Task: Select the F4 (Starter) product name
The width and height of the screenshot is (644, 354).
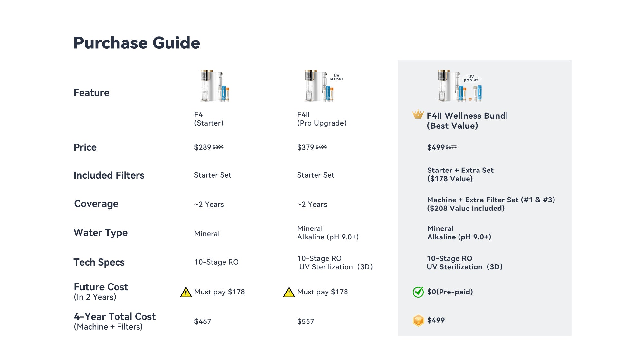Action: point(209,119)
